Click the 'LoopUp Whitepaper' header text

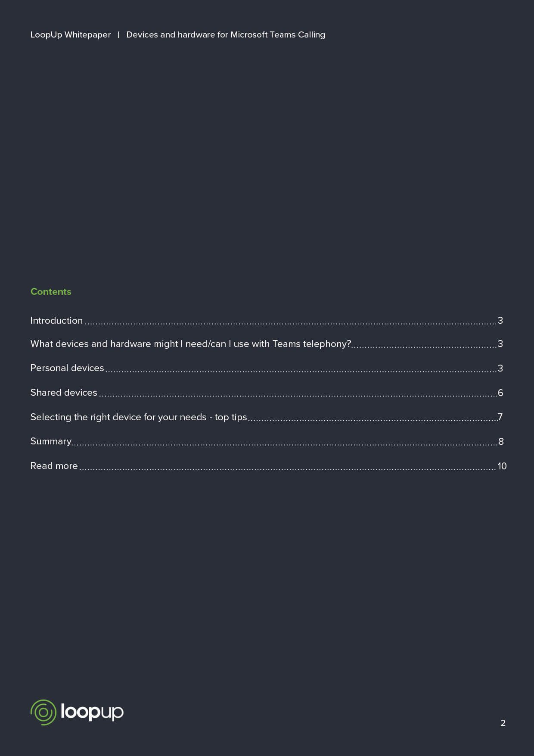point(71,35)
